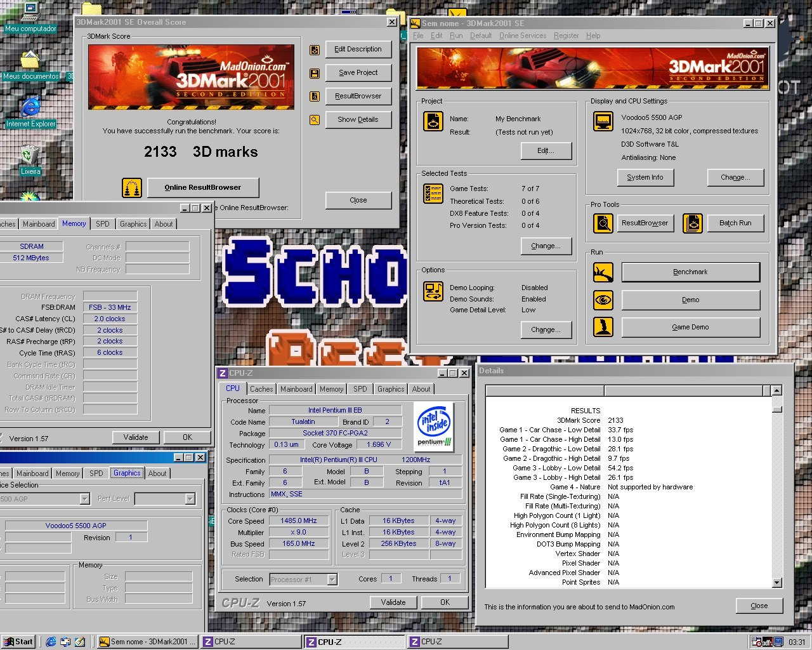Screen dimensions: 812x650
Task: Click the ResultBrowser magnifier icon in Pro Tools
Action: pyautogui.click(x=603, y=223)
